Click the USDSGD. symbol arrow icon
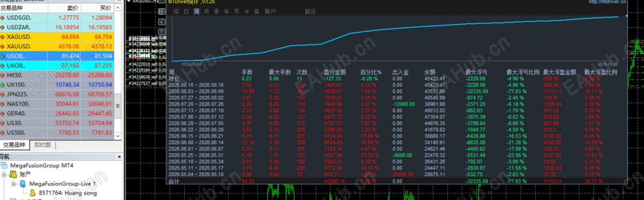 pos(3,18)
